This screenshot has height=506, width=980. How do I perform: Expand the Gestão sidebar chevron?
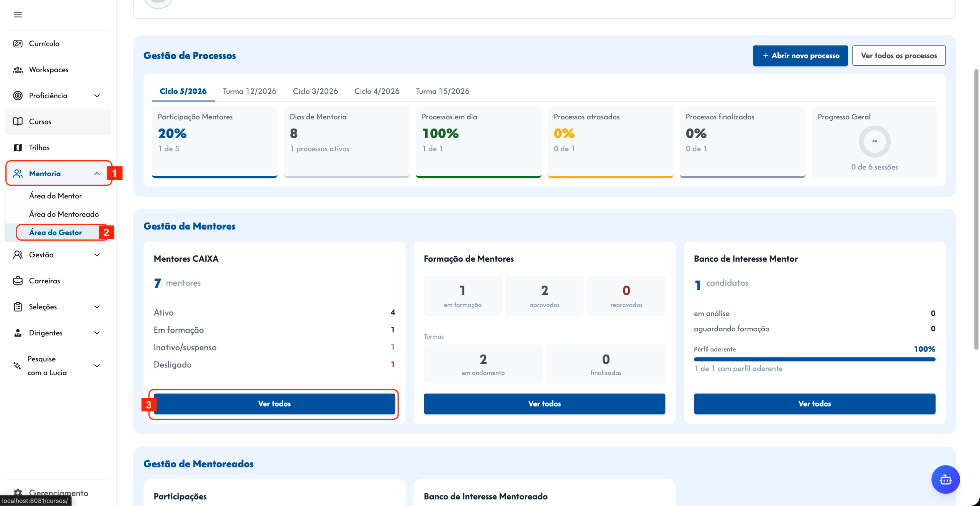point(97,255)
